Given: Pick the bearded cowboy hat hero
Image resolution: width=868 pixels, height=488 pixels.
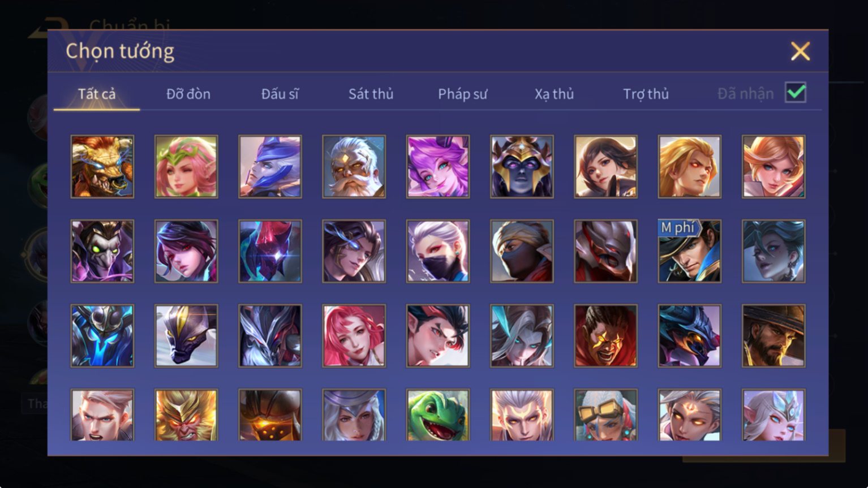Looking at the screenshot, I should click(774, 336).
